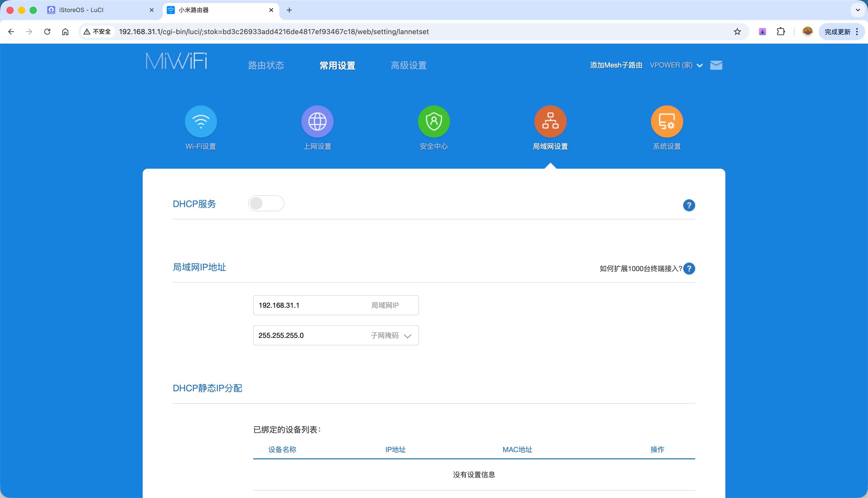Select 局域网设置 network icon

point(550,122)
